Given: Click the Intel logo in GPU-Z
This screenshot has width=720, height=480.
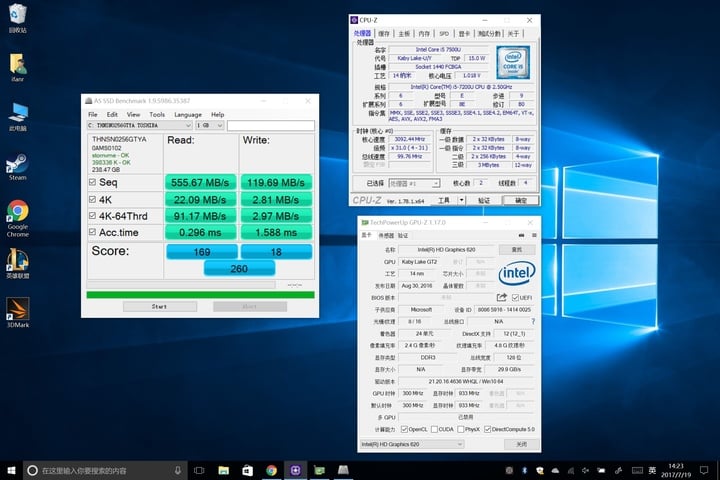Looking at the screenshot, I should (x=517, y=273).
